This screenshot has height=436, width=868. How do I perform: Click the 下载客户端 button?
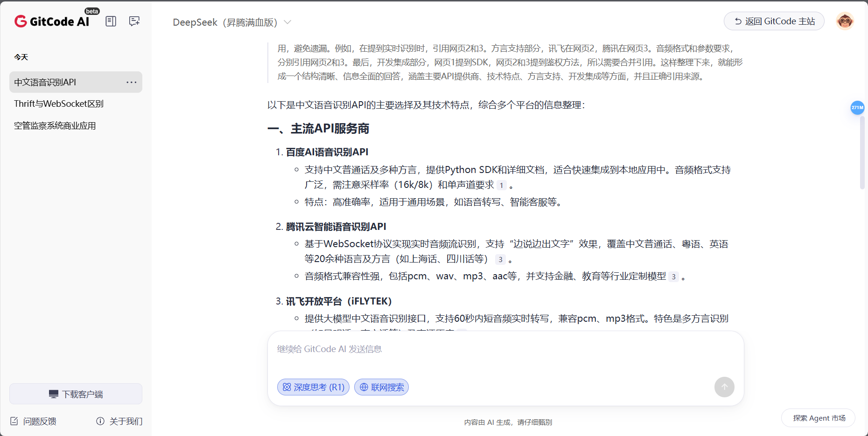pos(76,394)
